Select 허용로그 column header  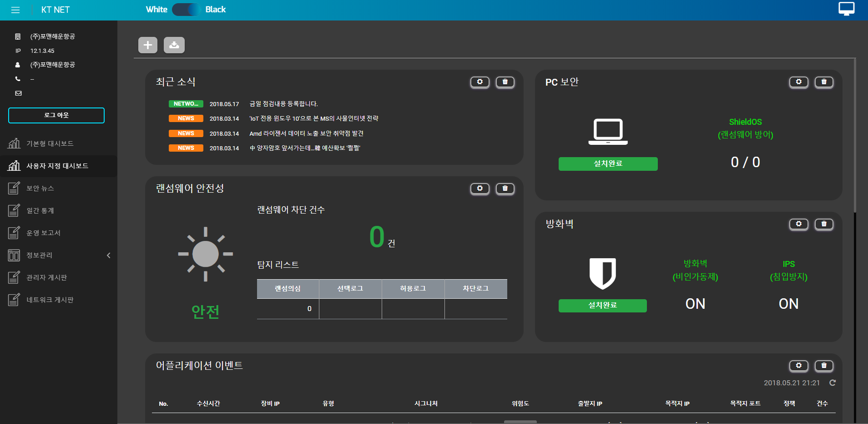(x=413, y=289)
